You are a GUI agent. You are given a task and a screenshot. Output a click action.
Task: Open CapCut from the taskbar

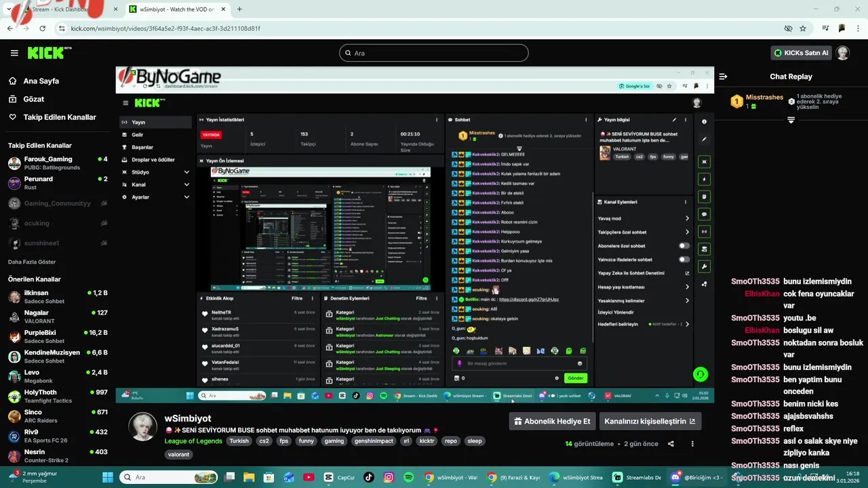[340, 477]
